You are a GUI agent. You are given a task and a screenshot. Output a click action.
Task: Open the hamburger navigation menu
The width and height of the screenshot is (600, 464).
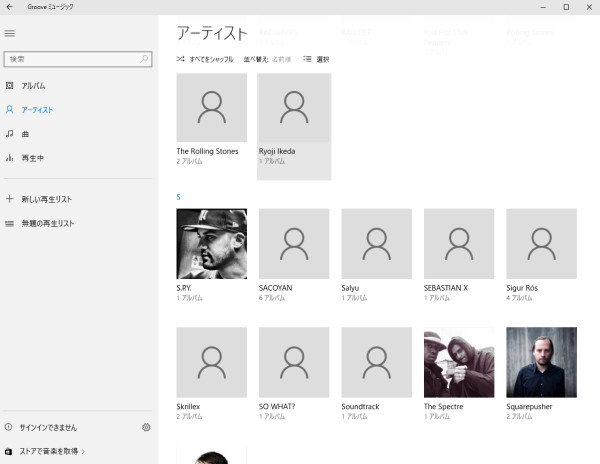tap(10, 34)
